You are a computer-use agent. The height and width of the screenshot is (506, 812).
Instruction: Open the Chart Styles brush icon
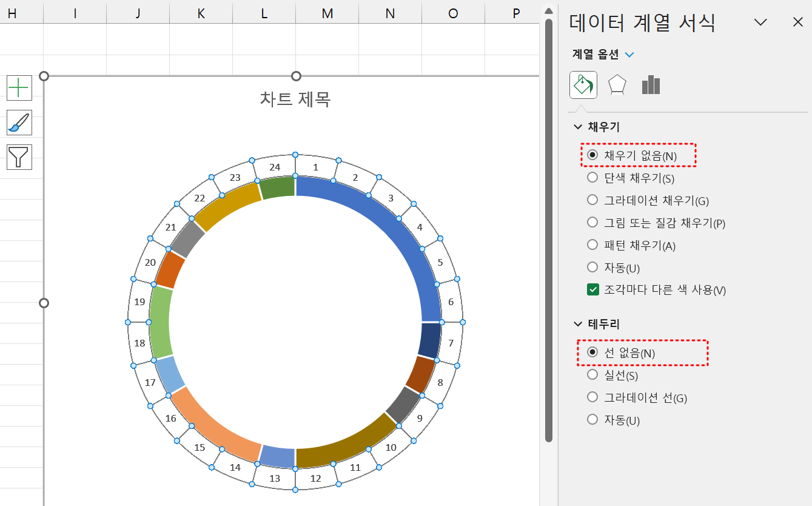click(19, 122)
